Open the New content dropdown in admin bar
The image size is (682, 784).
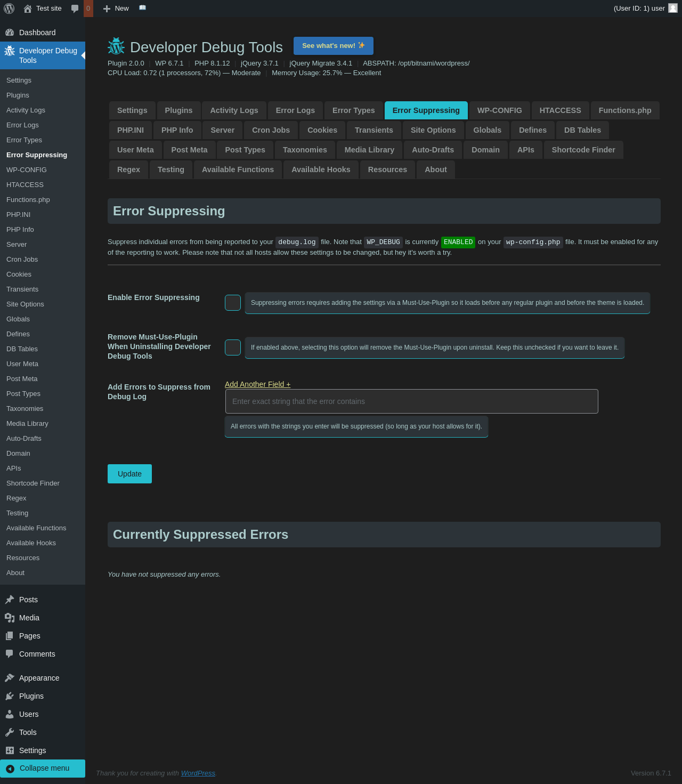pos(116,9)
